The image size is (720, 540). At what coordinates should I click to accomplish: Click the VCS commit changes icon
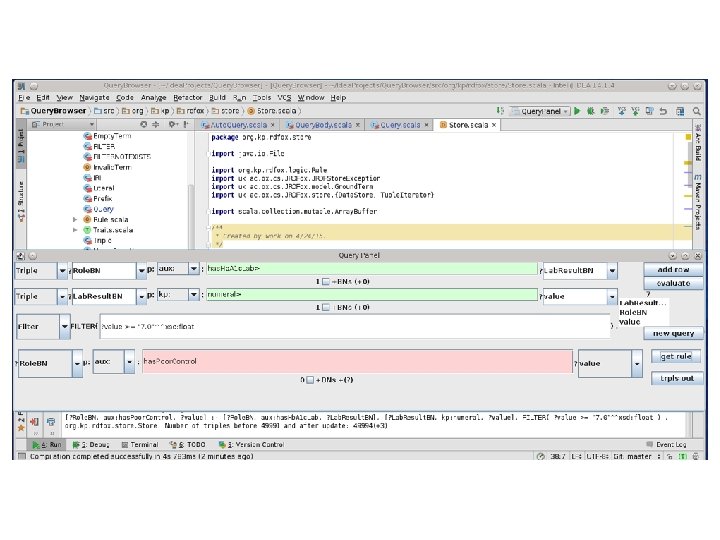click(636, 111)
